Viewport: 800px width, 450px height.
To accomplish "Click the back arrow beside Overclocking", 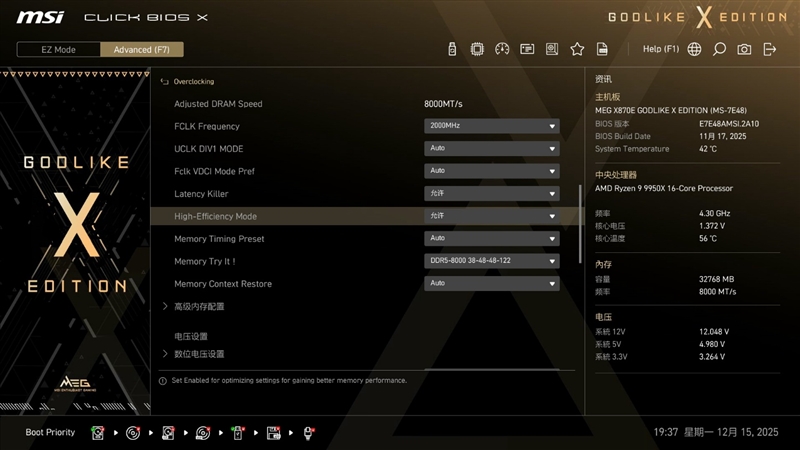I will click(164, 82).
